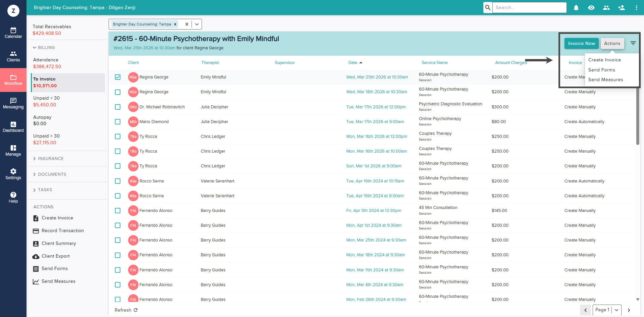The height and width of the screenshot is (317, 644).
Task: Check Ty Rocca Mar 16th 12:00pm checkbox
Action: point(118,137)
